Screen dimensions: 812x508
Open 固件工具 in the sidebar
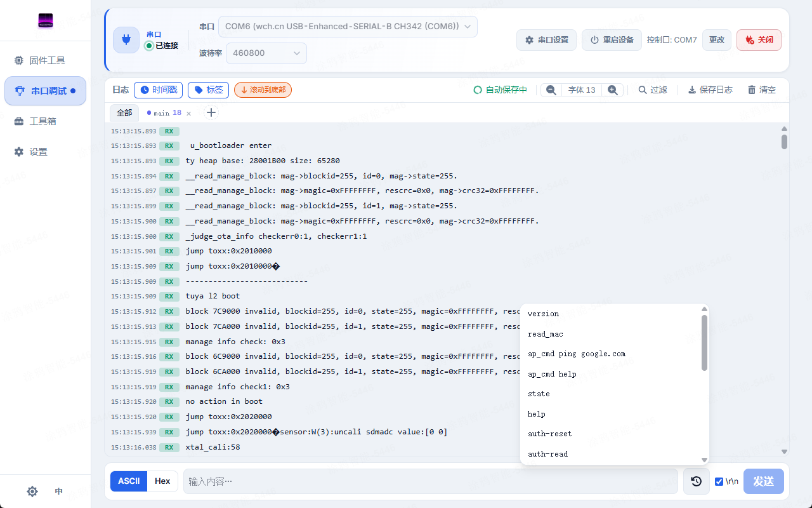click(x=45, y=60)
